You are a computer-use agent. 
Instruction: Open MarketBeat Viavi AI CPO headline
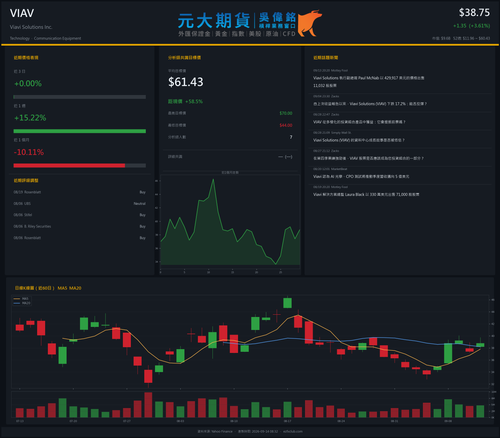(x=361, y=176)
